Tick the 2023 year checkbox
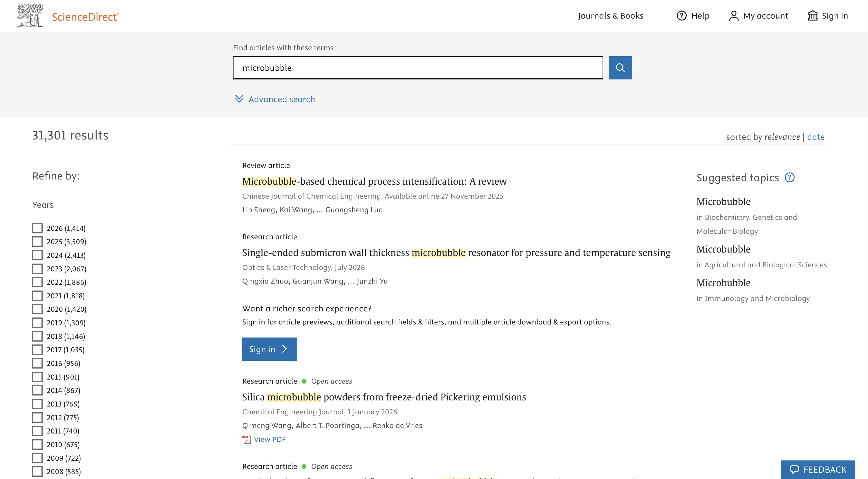 click(37, 268)
